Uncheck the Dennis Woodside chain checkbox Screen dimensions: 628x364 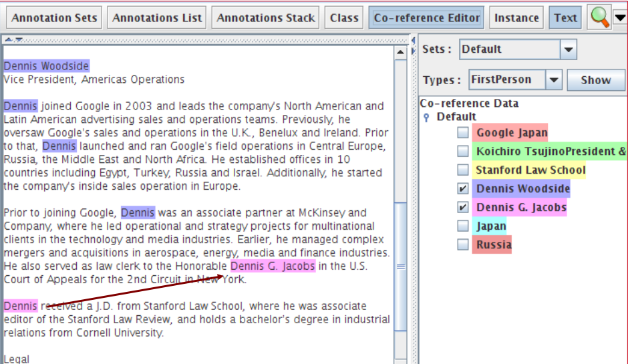pyautogui.click(x=463, y=189)
